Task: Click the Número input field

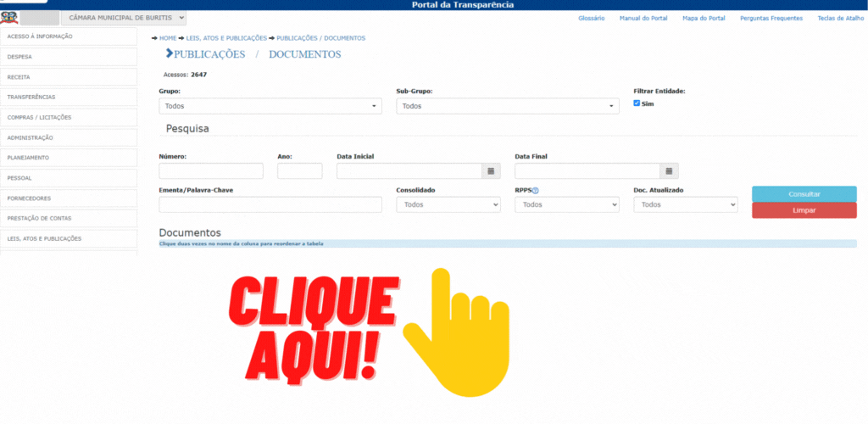Action: point(210,171)
